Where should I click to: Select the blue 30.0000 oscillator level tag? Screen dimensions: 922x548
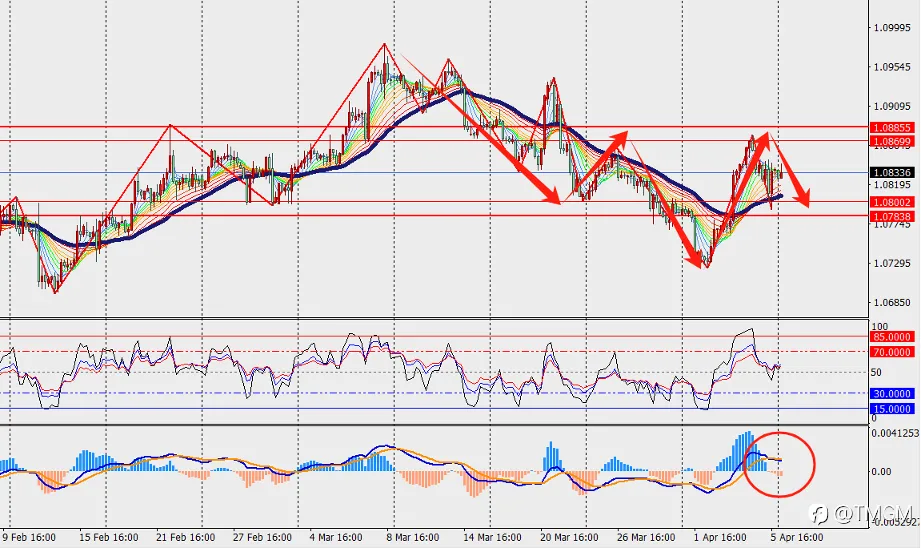[892, 393]
